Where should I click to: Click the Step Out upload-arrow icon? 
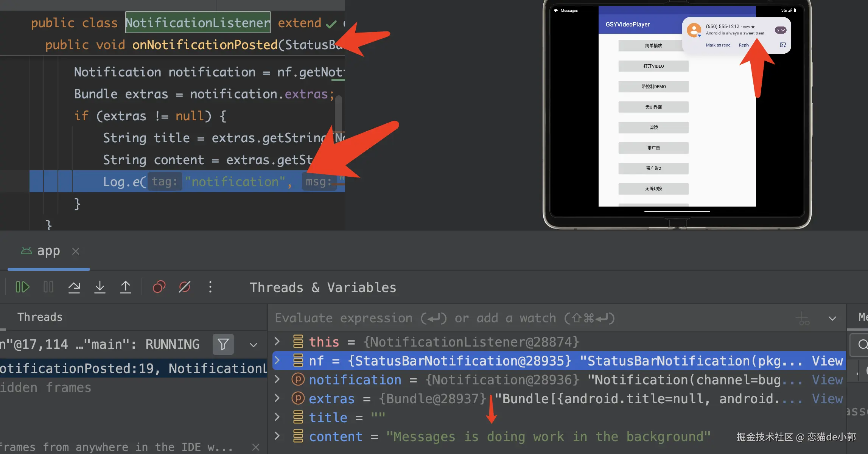click(126, 287)
